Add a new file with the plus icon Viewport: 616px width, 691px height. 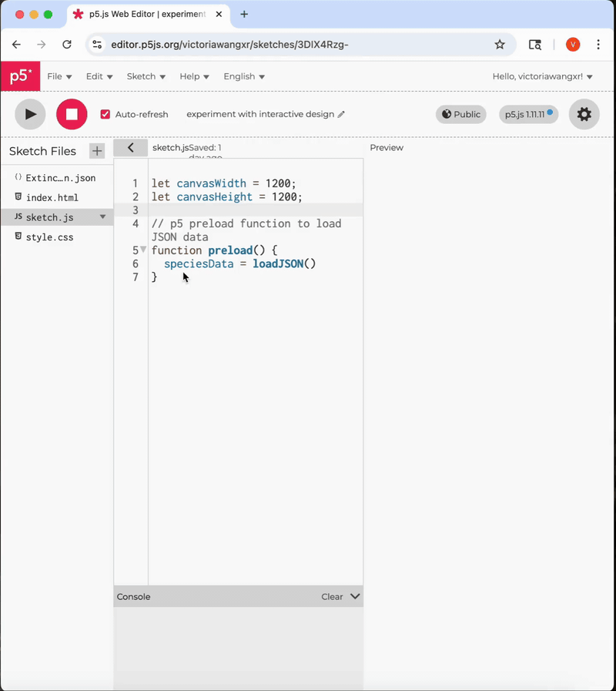(97, 151)
